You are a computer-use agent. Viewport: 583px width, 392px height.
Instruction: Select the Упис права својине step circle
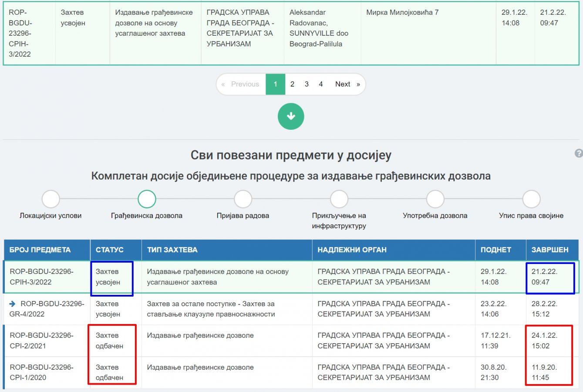pos(531,199)
